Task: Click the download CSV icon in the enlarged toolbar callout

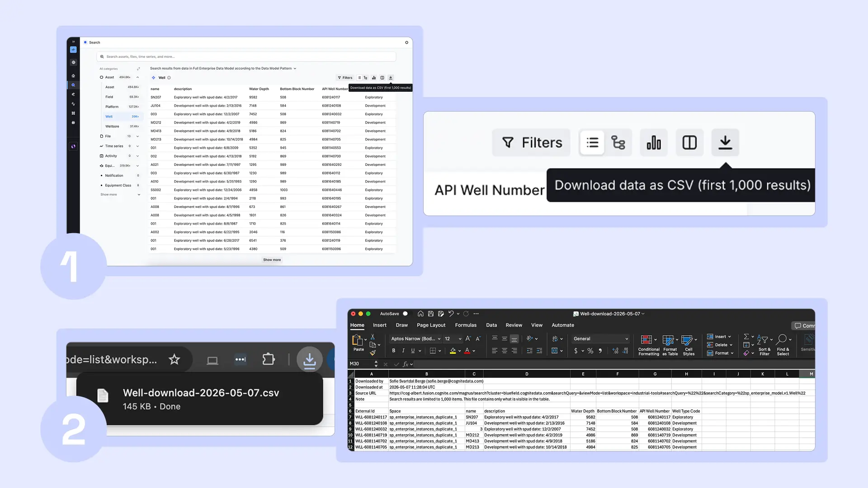Action: (725, 143)
